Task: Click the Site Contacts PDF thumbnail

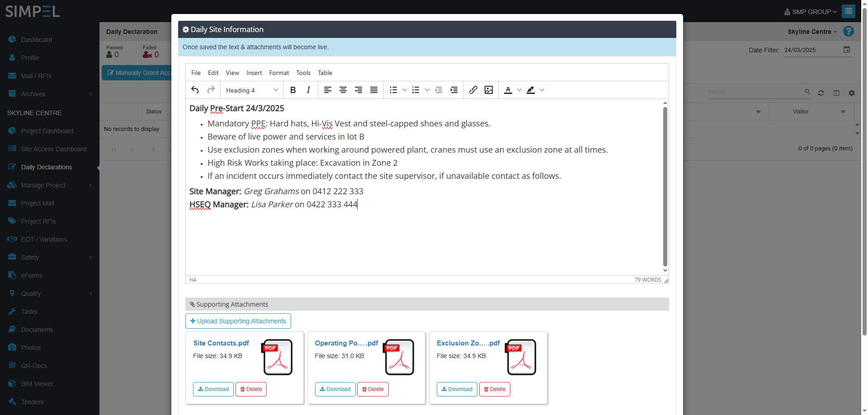Action: click(x=277, y=357)
